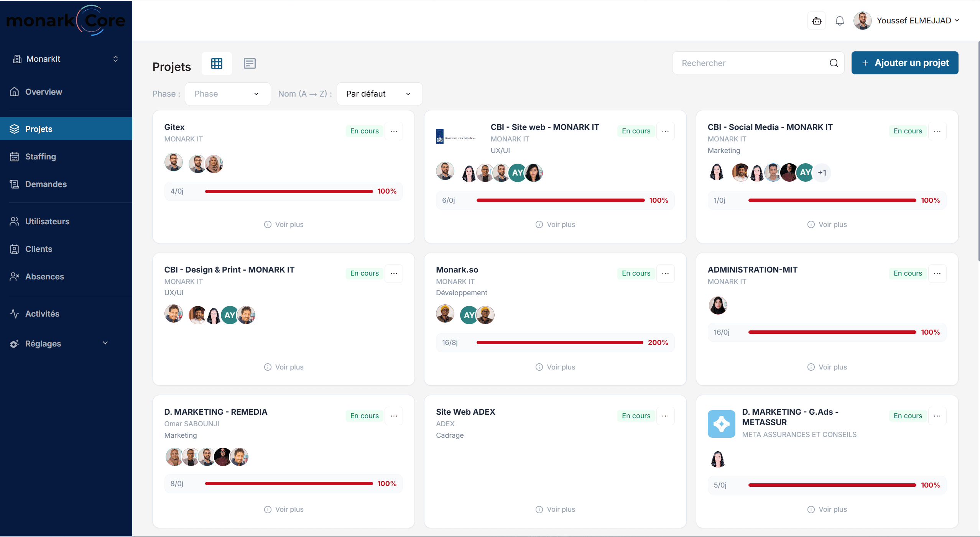Image resolution: width=980 pixels, height=537 pixels.
Task: Click Voir plus on D. MARKETING - REMEDIA card
Action: tap(284, 509)
